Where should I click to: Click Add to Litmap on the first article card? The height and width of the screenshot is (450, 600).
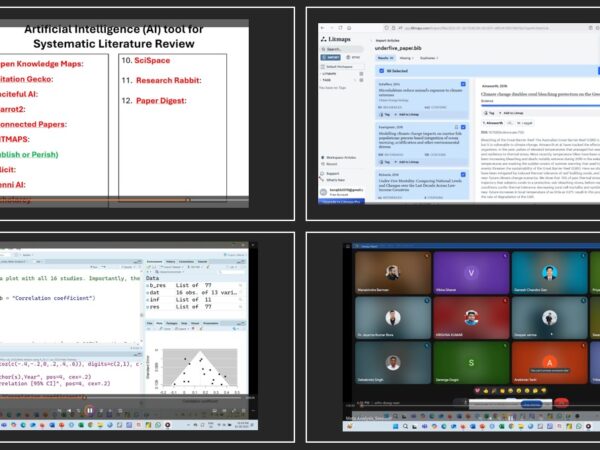[407, 114]
